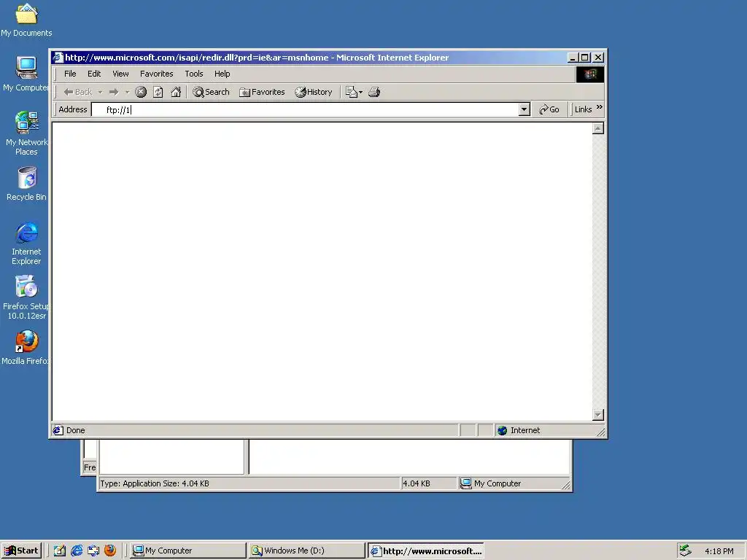Click Type: Application Size status text in background window
Screen dimensions: 747x560
tap(155, 483)
